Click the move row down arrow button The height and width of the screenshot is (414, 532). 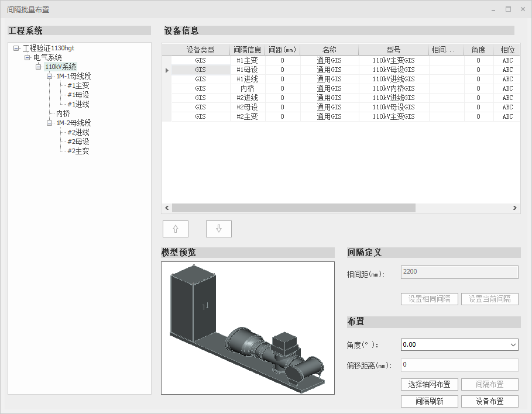click(219, 229)
